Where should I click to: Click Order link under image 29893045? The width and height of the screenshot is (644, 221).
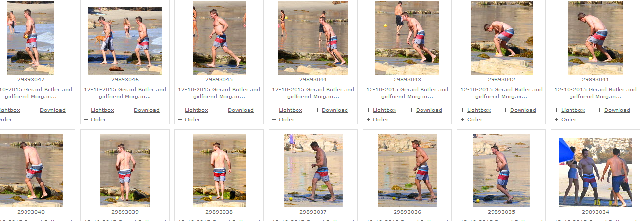coord(192,120)
